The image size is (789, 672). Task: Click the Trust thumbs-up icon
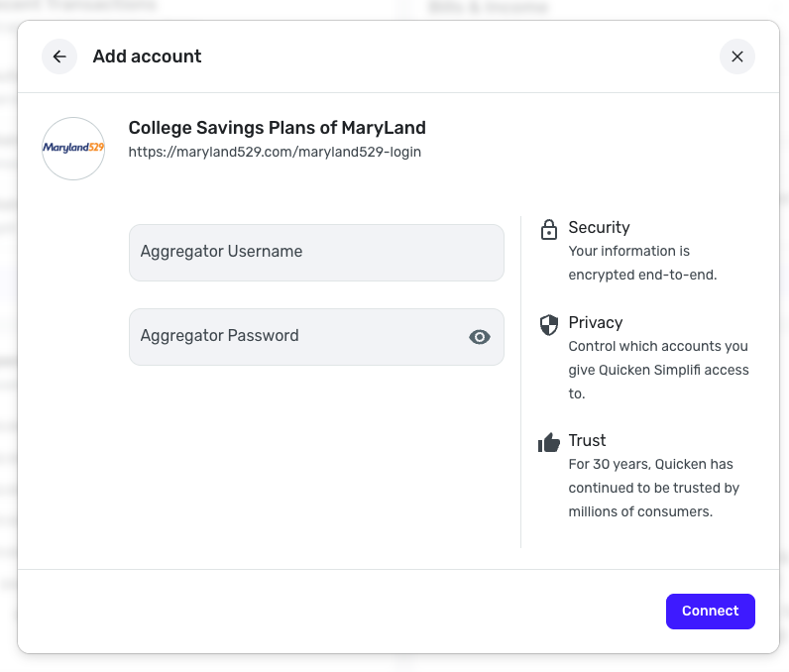pos(548,442)
